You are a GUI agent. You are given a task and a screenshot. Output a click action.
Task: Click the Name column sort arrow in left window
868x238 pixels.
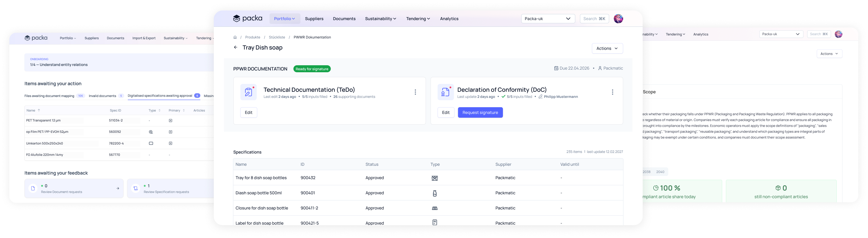[39, 110]
